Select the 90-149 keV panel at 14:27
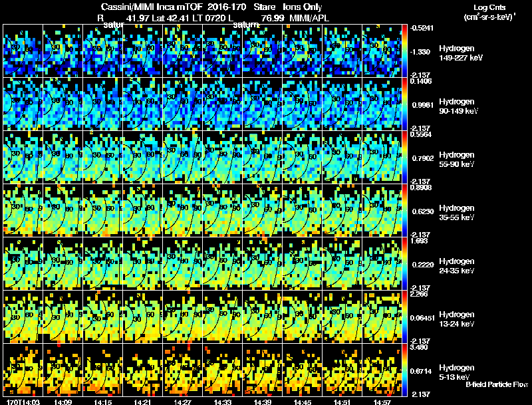Viewport: 532px width, 405px height. coord(182,104)
